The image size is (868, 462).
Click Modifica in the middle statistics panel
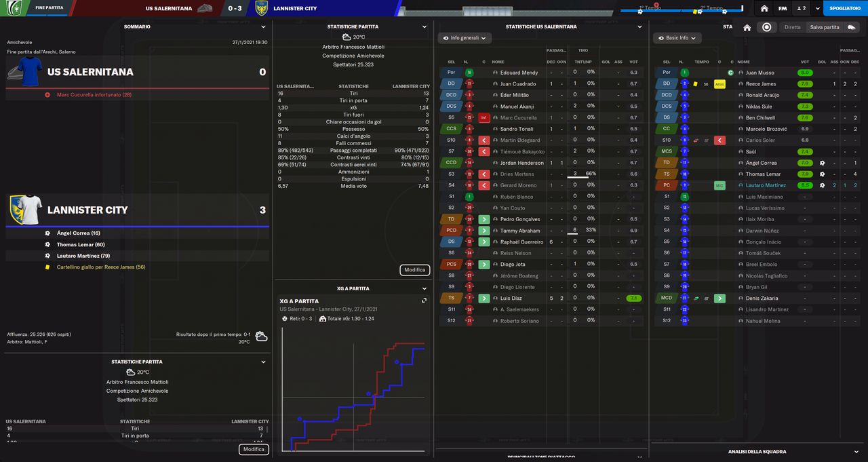tap(415, 270)
